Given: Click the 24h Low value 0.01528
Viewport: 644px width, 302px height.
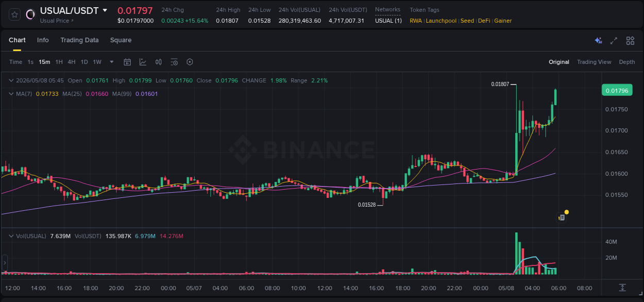Looking at the screenshot, I should click(x=259, y=21).
